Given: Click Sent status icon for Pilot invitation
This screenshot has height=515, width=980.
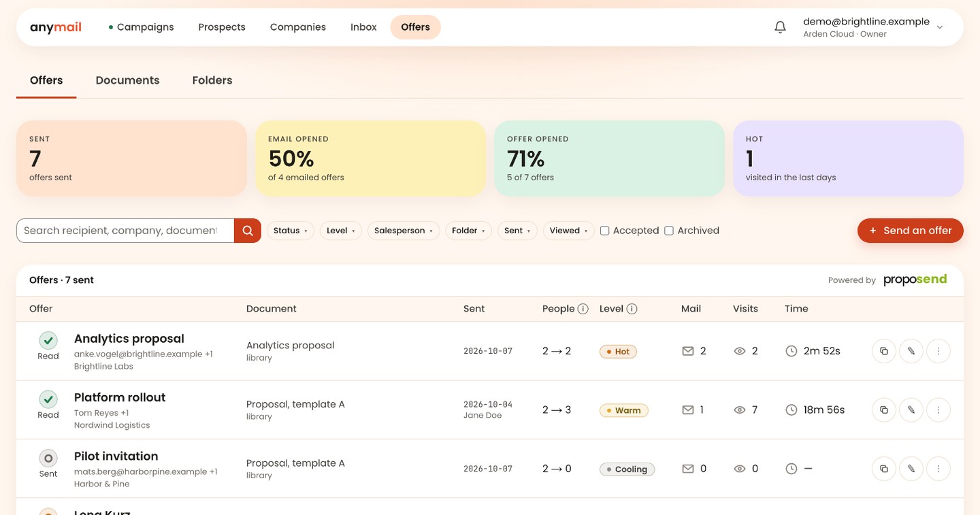Looking at the screenshot, I should 48,458.
